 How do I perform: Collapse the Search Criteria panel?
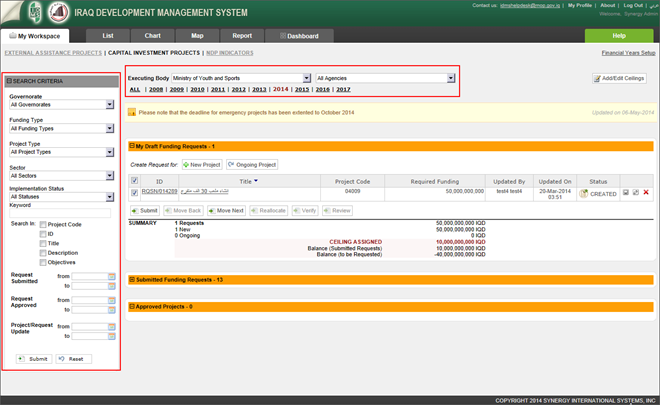(9, 81)
